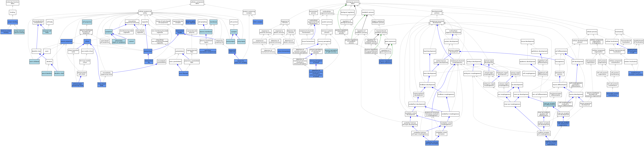Viewport: 644px width, 146px height.
Task: Select the '9+0 non-motile cilium' node
Action: click(x=85, y=61)
